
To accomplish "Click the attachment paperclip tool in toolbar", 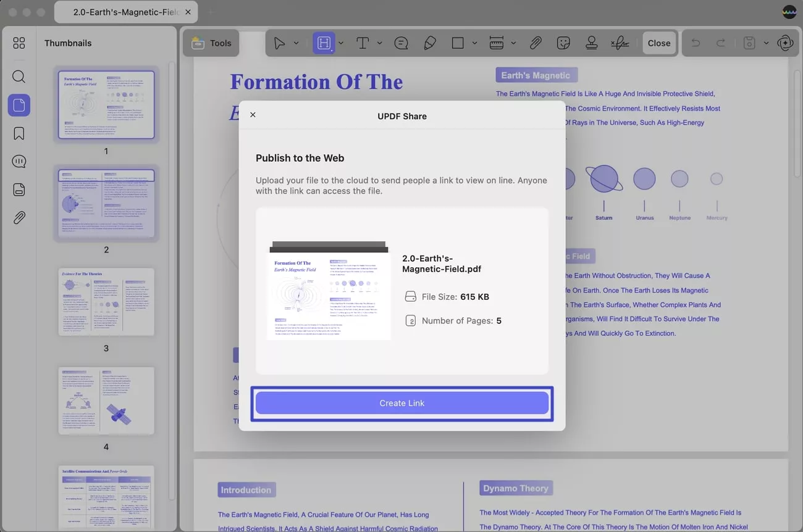I will coord(536,43).
